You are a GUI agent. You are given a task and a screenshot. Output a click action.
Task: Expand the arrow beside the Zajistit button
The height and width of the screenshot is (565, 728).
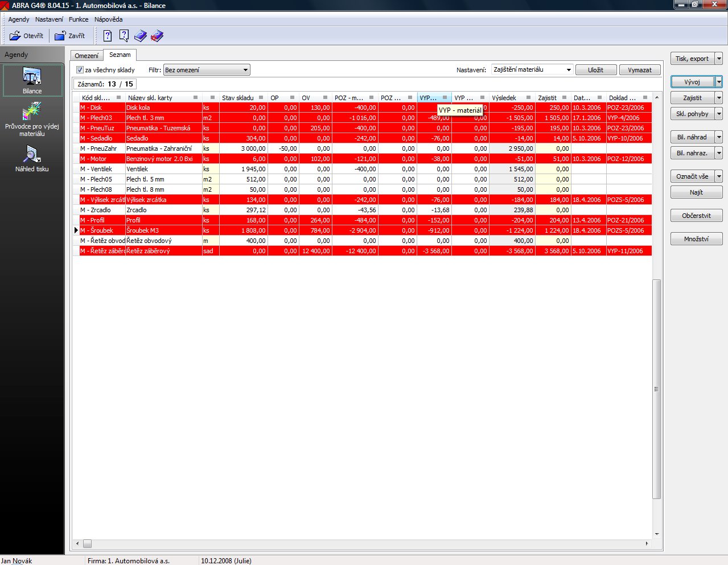click(x=719, y=98)
